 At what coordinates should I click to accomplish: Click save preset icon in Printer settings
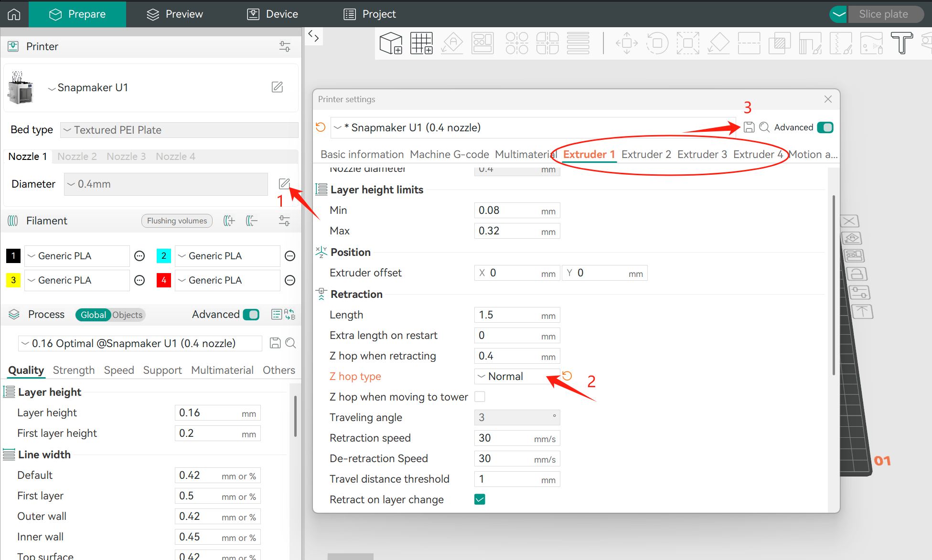(749, 127)
